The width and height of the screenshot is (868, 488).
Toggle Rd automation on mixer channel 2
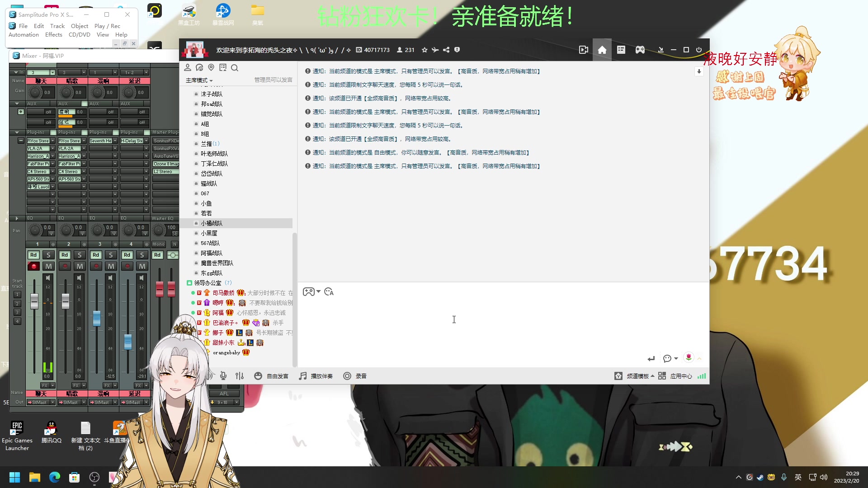[x=65, y=255]
